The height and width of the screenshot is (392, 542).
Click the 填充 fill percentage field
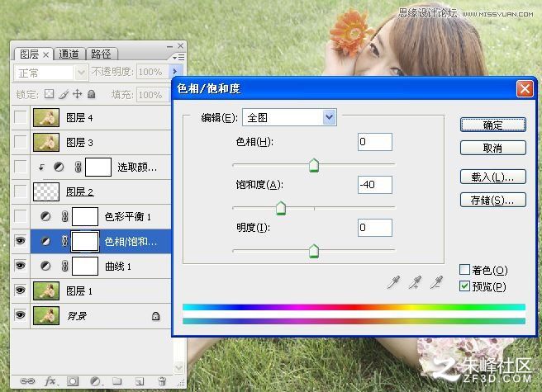152,95
